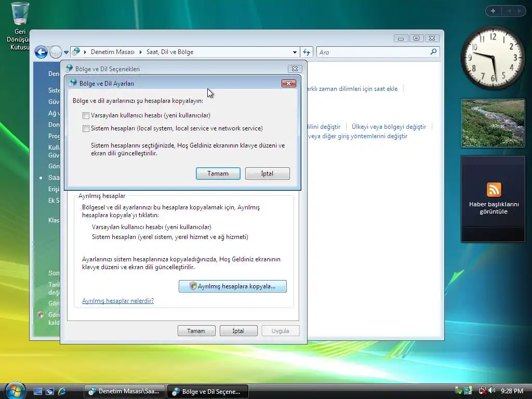Click the taskbar clock 9:28 PM
Viewport: 532px width, 399px height.
click(512, 391)
